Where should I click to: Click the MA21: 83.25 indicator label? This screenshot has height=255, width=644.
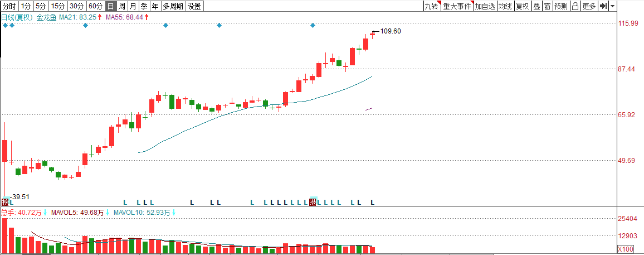(79, 17)
